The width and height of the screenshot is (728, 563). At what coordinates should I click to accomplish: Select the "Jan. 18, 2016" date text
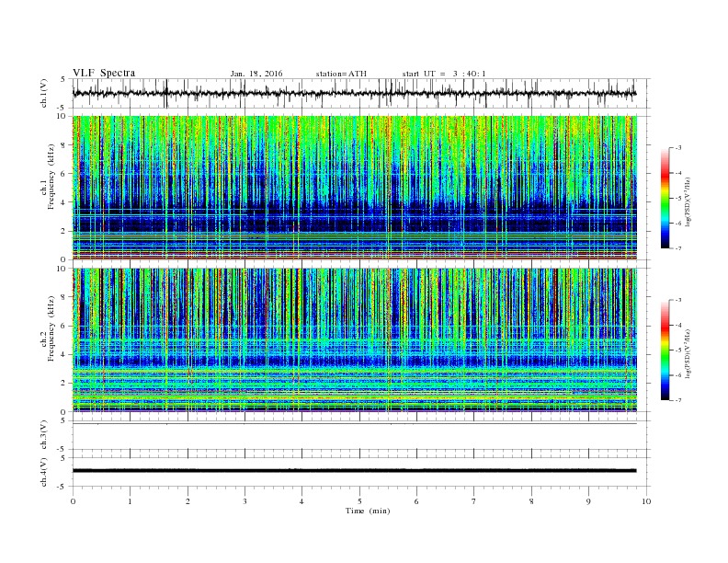click(256, 74)
